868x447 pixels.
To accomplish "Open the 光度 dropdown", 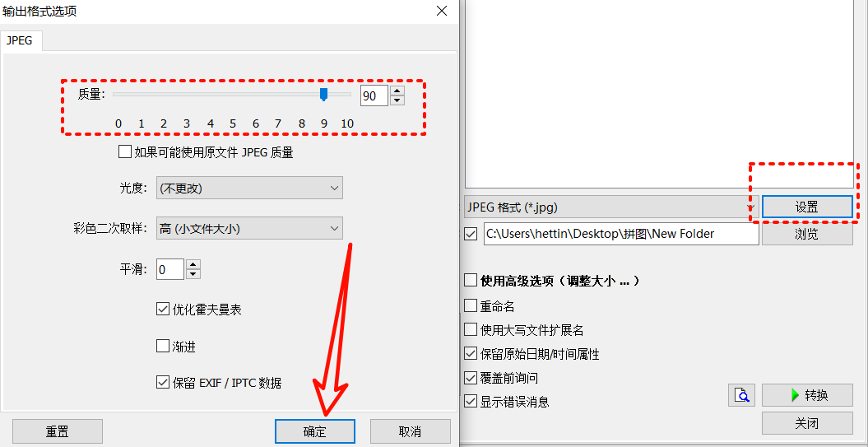I will (249, 189).
